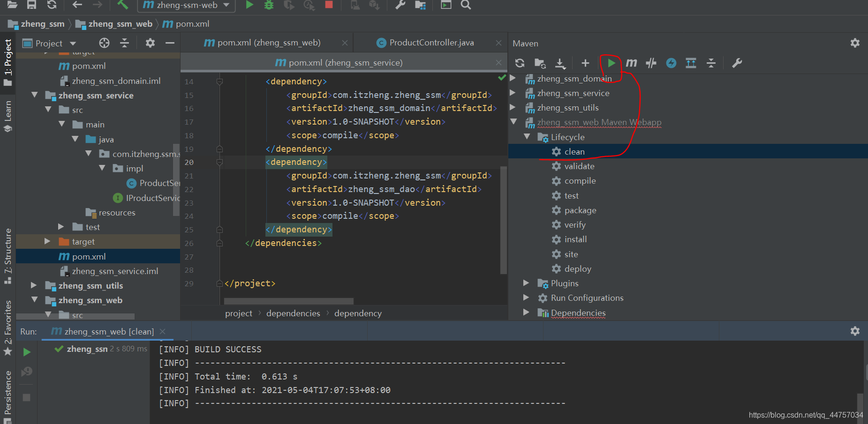The image size is (868, 424).
Task: Open Maven panel gear options
Action: pyautogui.click(x=855, y=43)
